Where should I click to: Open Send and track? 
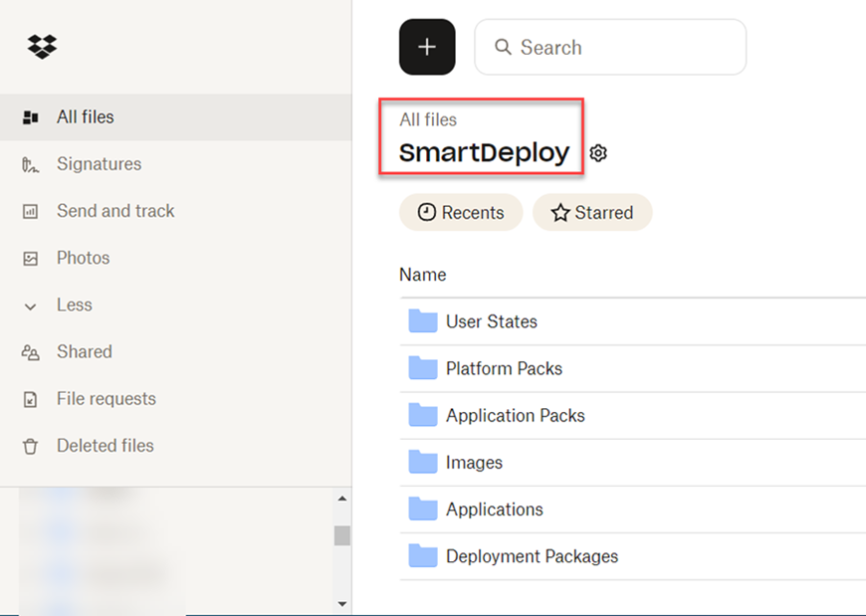pos(175,211)
